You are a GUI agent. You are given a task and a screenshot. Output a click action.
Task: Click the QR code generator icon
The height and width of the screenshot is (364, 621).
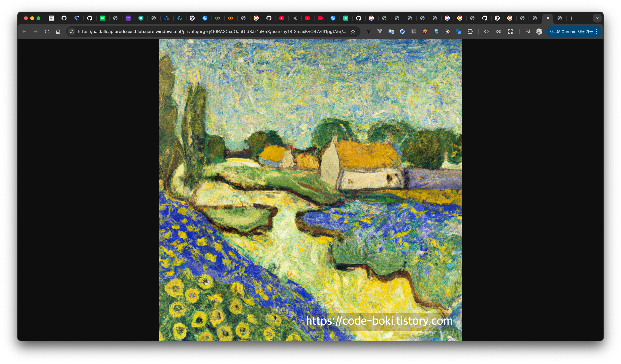tap(510, 31)
